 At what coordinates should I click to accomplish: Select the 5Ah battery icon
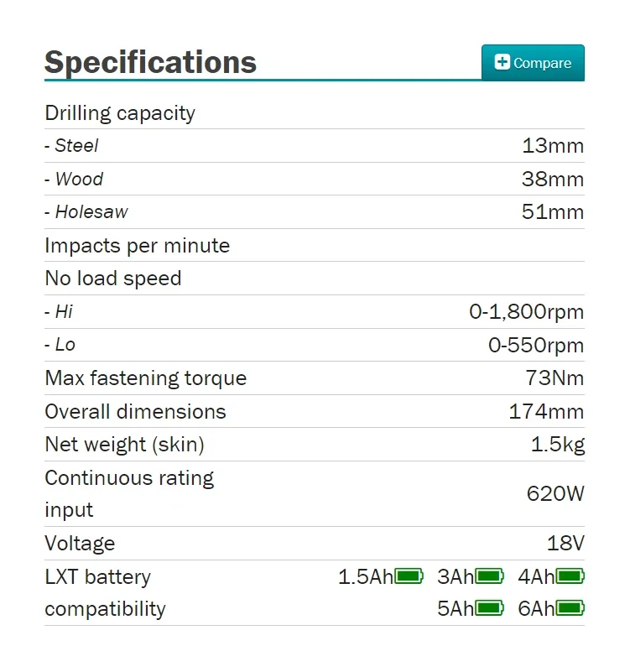pyautogui.click(x=489, y=607)
